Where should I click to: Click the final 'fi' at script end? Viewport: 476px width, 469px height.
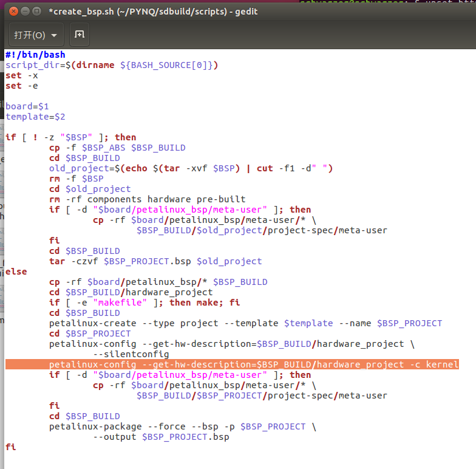[x=11, y=447]
